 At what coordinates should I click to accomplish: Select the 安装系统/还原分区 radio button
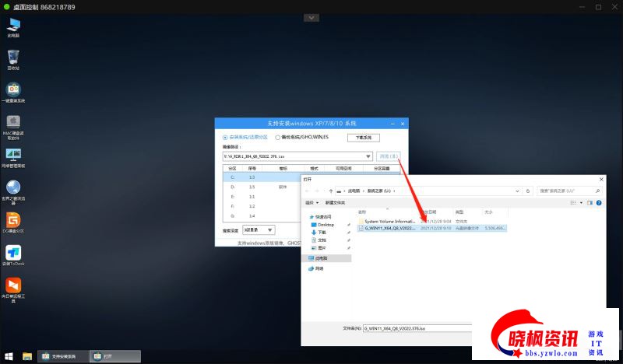tap(226, 137)
